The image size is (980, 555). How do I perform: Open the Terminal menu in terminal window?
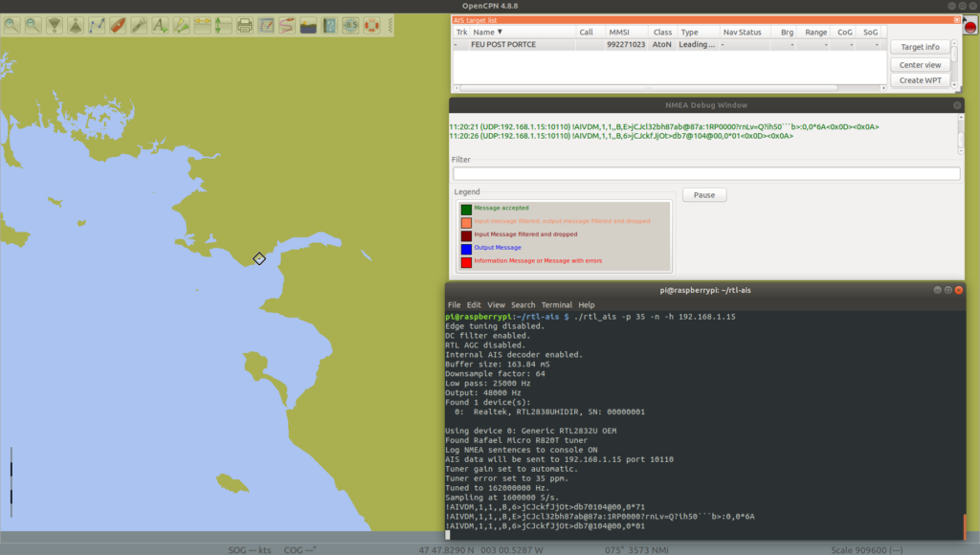tap(556, 305)
